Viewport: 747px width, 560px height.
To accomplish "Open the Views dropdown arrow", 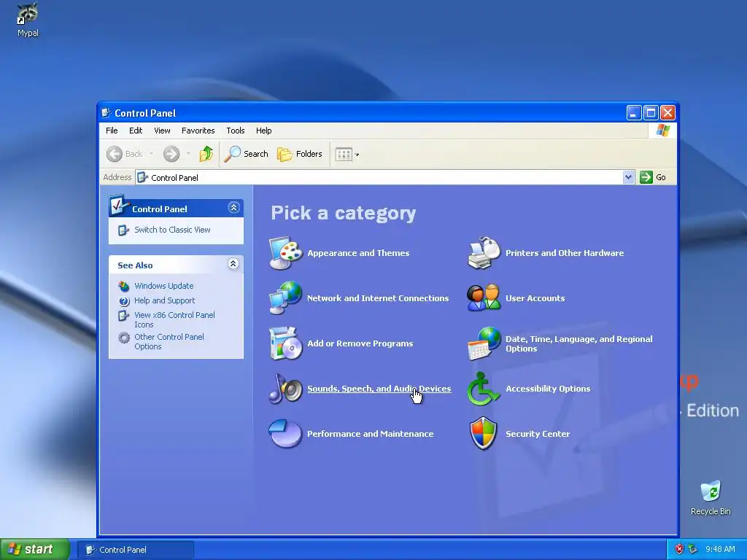I will pos(357,155).
